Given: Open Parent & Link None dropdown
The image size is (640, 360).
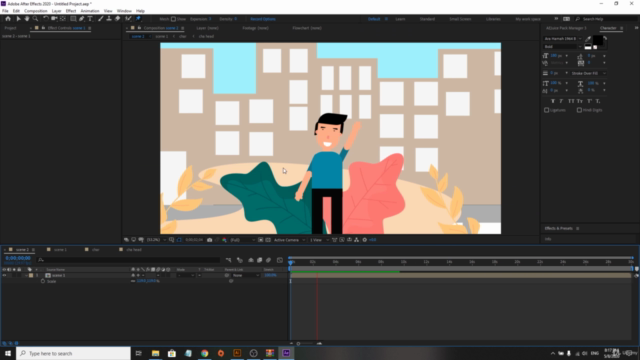Looking at the screenshot, I should [246, 276].
